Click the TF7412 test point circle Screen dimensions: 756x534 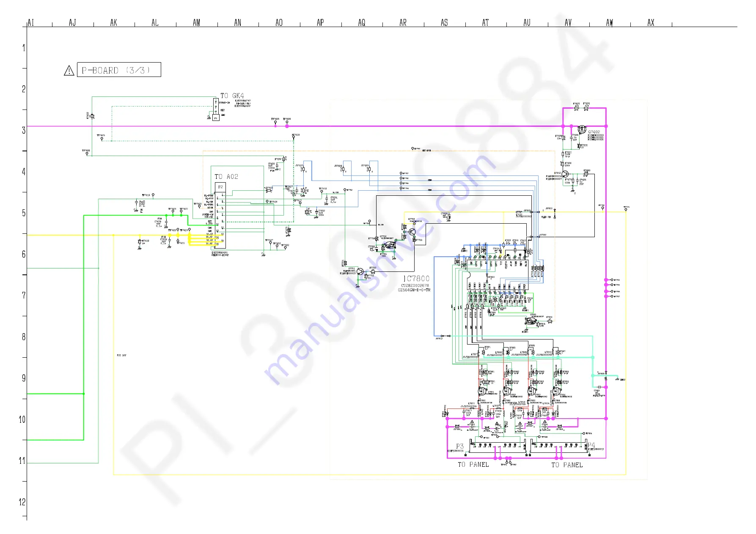pyautogui.click(x=178, y=230)
